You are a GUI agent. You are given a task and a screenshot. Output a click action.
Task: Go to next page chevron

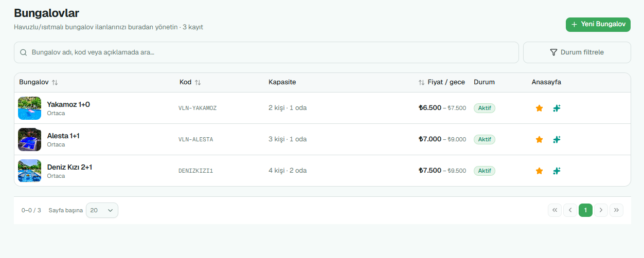click(x=601, y=210)
